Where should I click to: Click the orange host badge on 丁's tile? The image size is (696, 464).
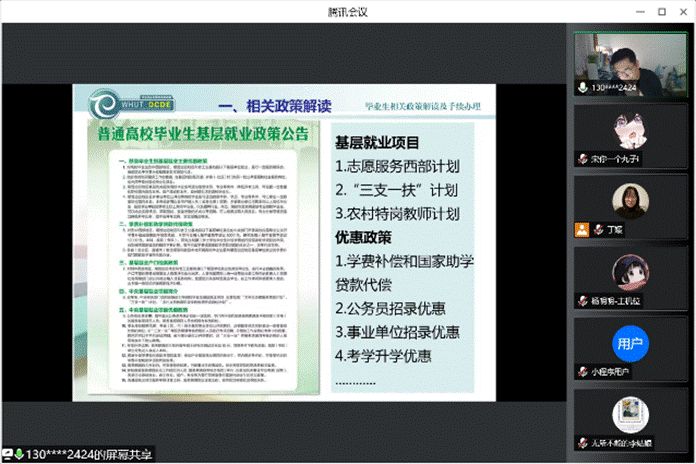581,229
